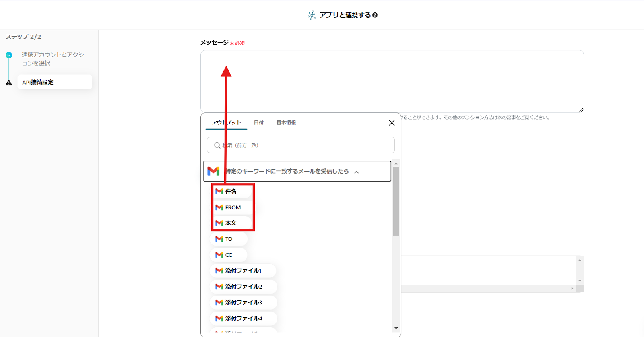Viewport: 644px width, 337px height.
Task: Open the API接続設定 step
Action: pos(54,82)
